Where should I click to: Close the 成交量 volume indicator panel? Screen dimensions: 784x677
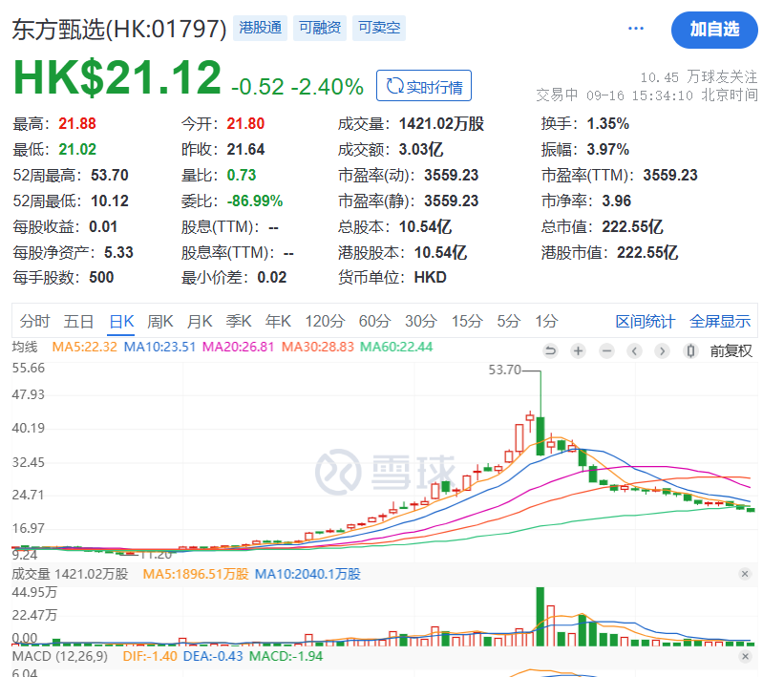(745, 574)
